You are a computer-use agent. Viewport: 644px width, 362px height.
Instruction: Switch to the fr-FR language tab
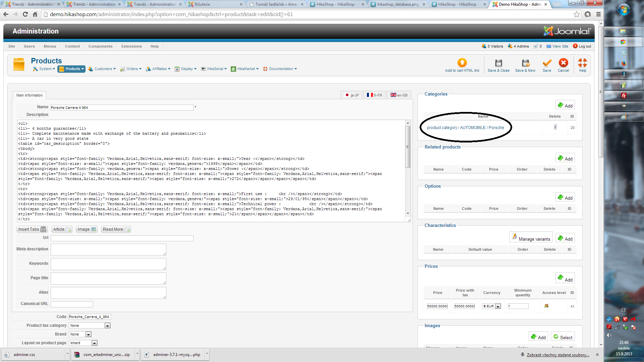(374, 95)
